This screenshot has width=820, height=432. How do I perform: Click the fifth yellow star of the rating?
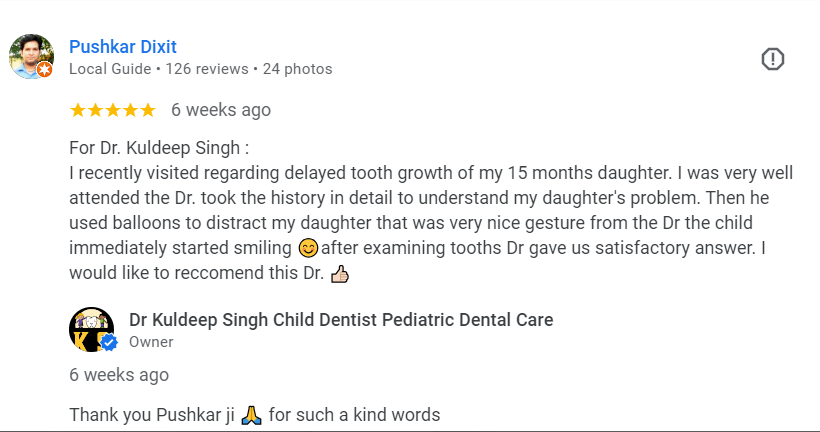[147, 110]
